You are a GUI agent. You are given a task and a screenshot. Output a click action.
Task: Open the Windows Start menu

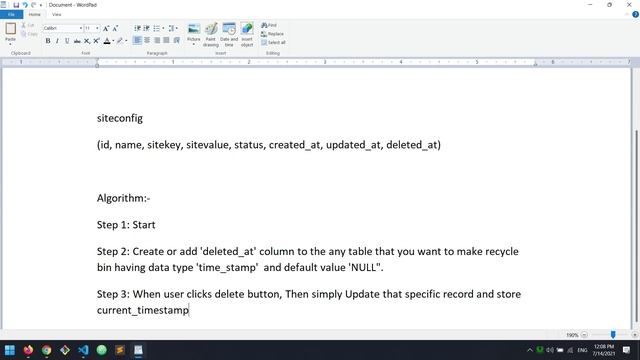tap(10, 350)
